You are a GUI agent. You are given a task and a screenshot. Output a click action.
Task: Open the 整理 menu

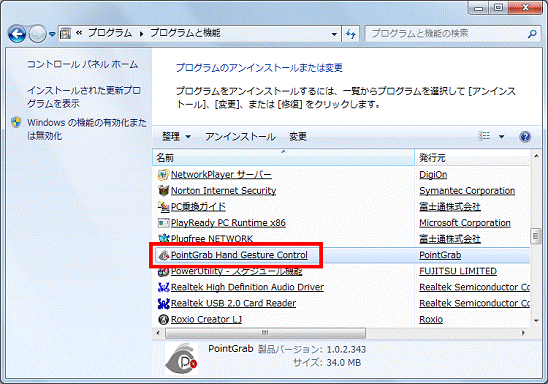(176, 137)
